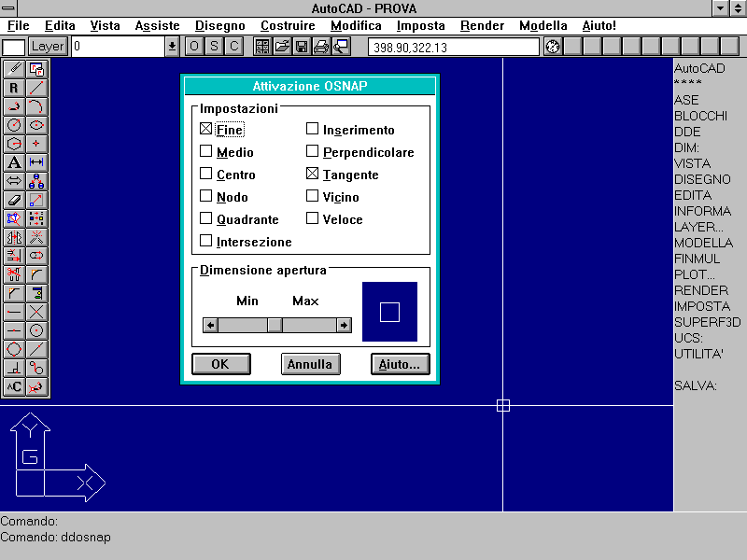Select the Mirror tool in toolbox
The width and height of the screenshot is (747, 560).
(x=14, y=237)
